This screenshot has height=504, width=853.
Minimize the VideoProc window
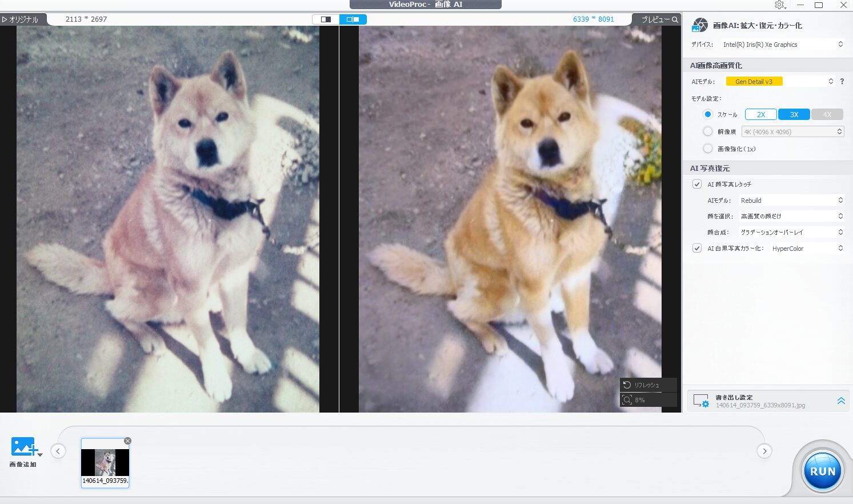click(x=800, y=5)
